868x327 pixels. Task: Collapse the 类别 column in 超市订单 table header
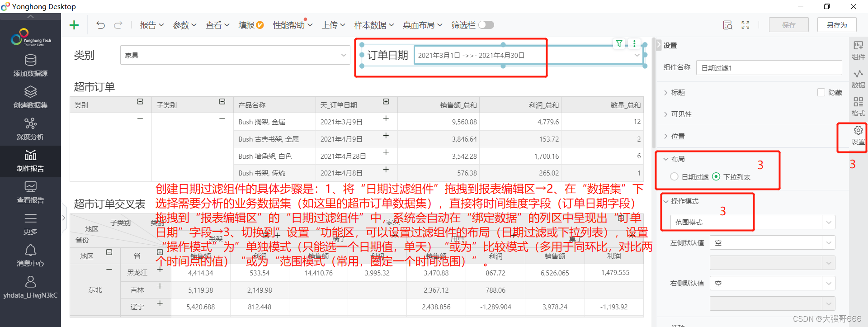coord(140,102)
